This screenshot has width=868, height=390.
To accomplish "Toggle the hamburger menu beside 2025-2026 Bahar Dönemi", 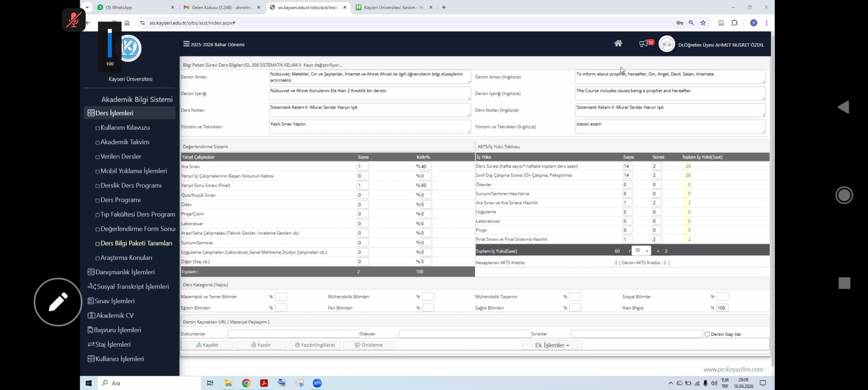I will pos(186,44).
